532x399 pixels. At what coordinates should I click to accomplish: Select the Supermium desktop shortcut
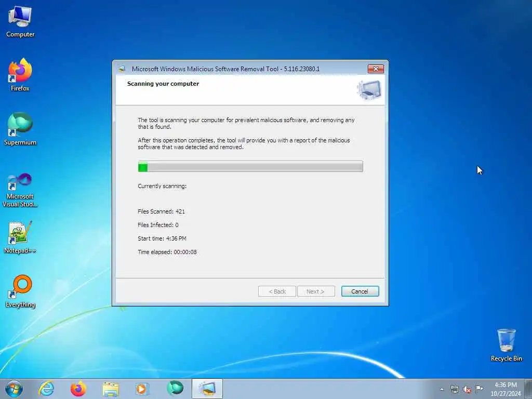pos(20,129)
